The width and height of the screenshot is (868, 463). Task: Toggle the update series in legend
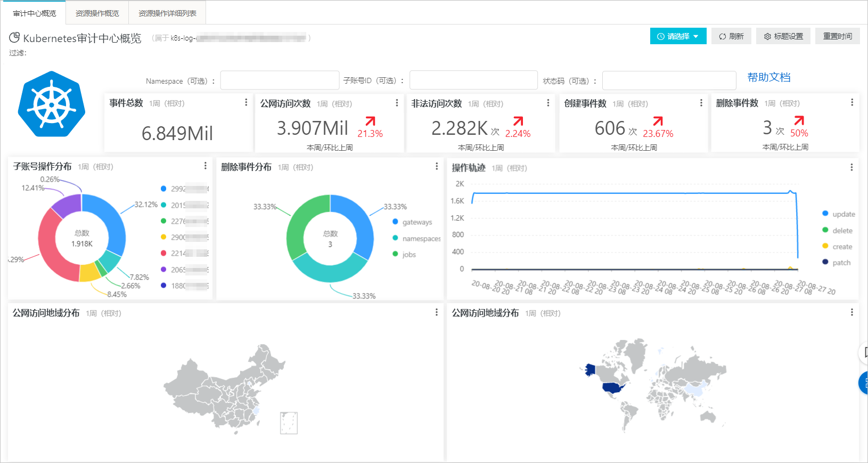tap(843, 214)
